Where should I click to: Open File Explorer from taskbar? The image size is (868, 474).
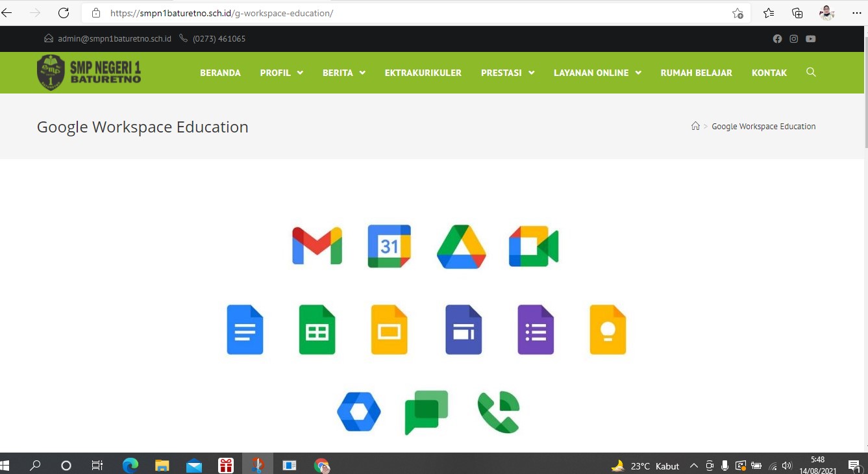coord(162,465)
